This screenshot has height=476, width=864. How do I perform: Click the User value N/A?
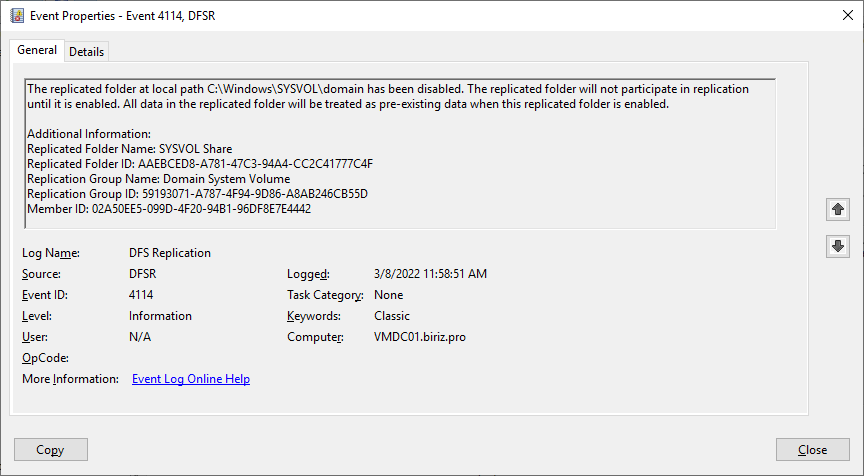point(140,337)
